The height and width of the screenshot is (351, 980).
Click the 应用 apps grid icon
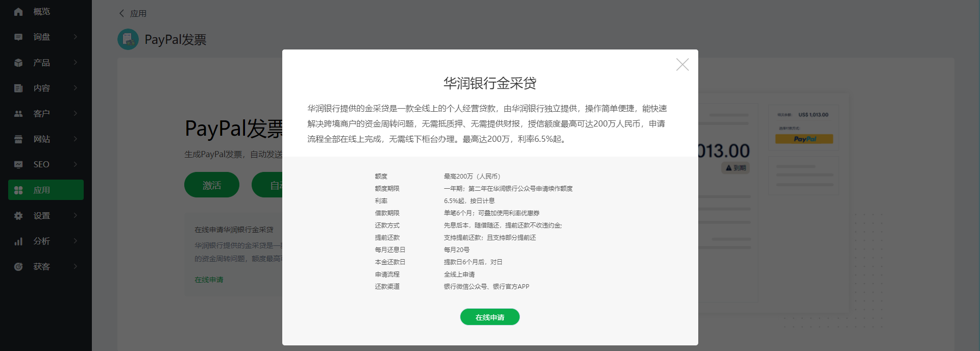click(18, 190)
